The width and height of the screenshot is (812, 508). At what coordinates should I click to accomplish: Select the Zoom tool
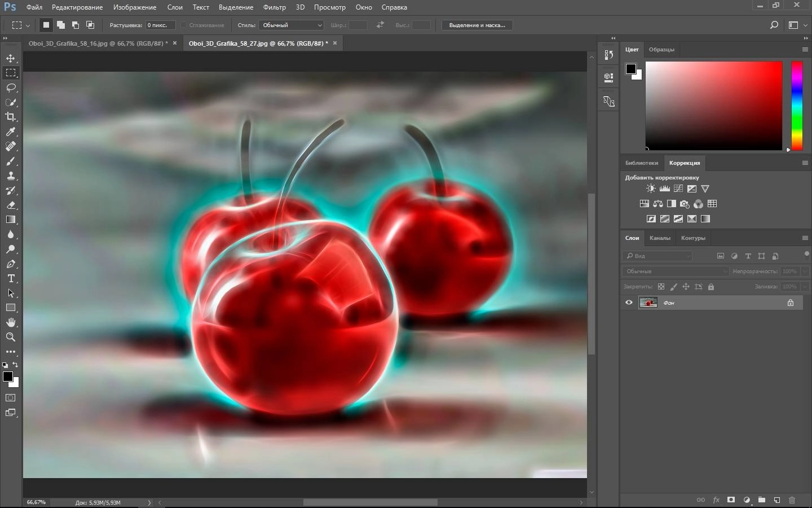coord(11,337)
